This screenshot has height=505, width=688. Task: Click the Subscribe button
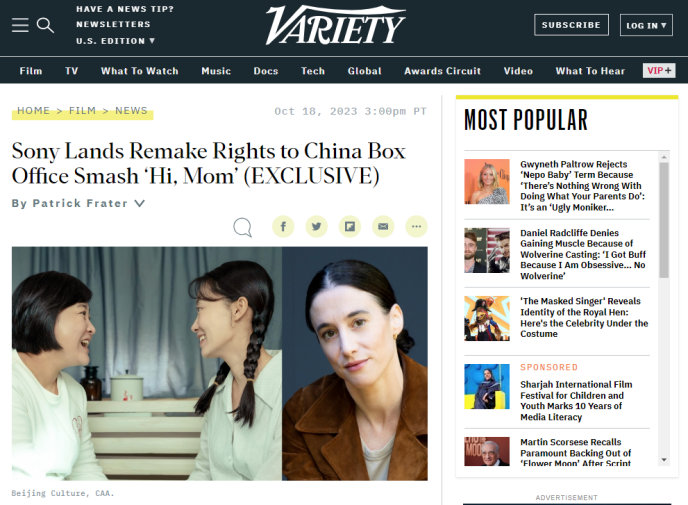[571, 25]
